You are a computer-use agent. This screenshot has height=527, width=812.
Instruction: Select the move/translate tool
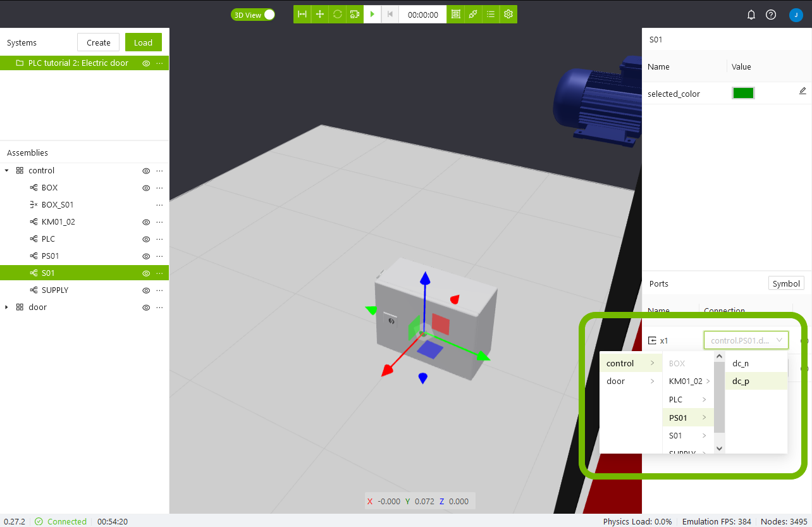(x=320, y=15)
